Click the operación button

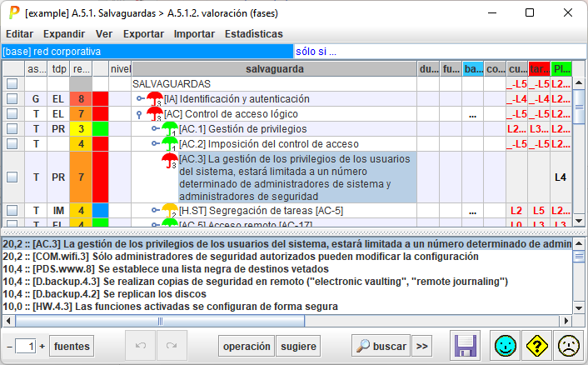point(247,346)
